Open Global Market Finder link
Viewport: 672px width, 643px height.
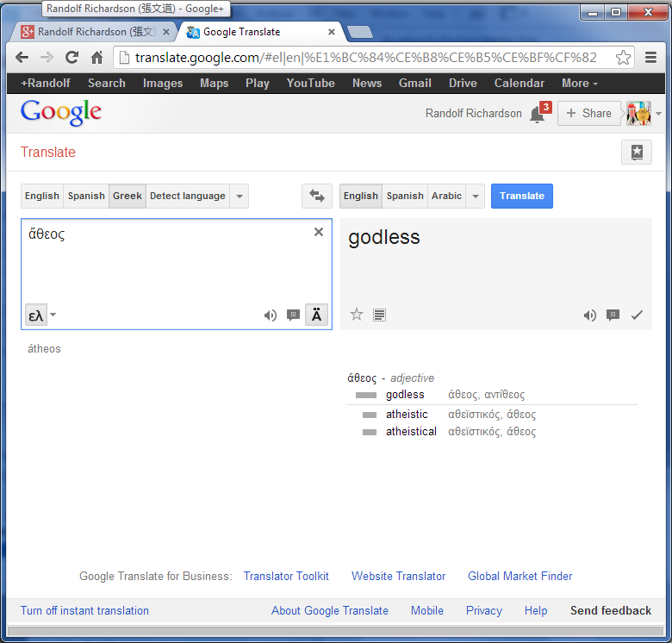[x=520, y=576]
